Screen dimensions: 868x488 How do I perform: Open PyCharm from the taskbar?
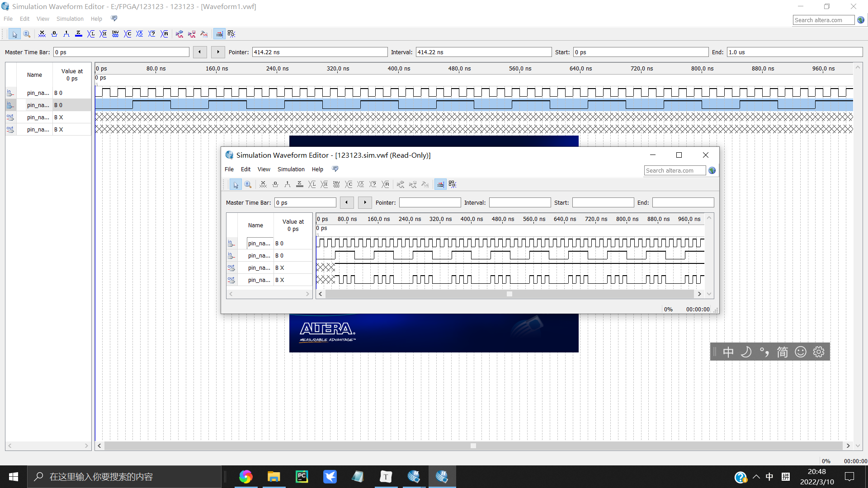click(302, 477)
